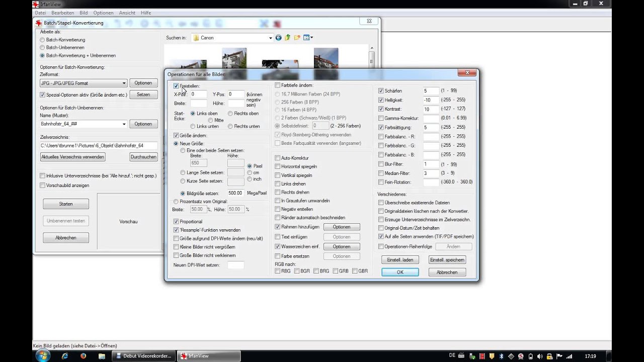Select Batch-Konvertierung radio option
The width and height of the screenshot is (644, 362).
[x=42, y=40]
